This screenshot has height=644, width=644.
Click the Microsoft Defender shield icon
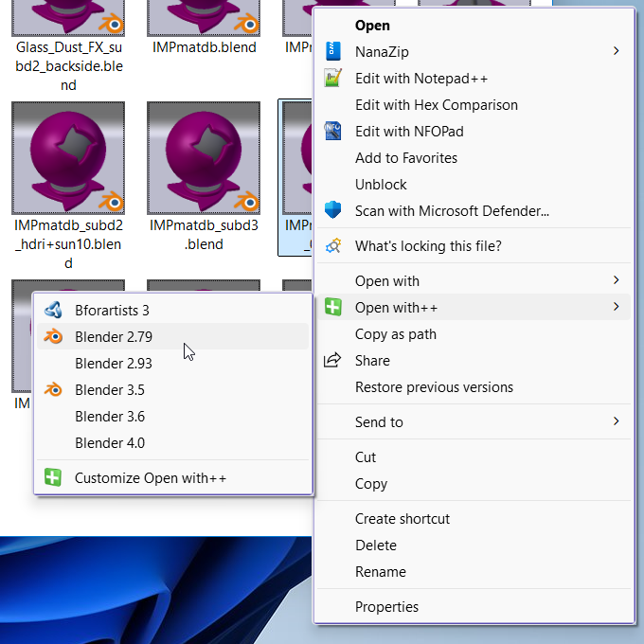tap(332, 210)
